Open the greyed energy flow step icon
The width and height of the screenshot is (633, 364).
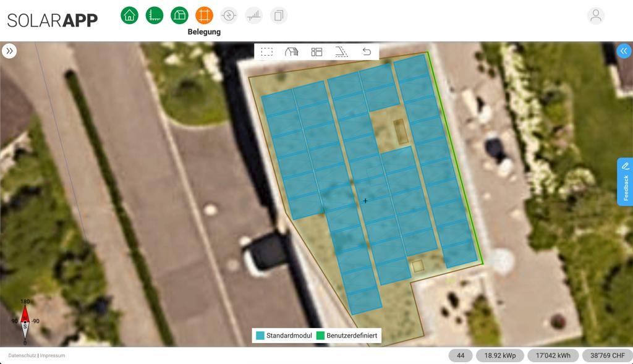point(229,15)
